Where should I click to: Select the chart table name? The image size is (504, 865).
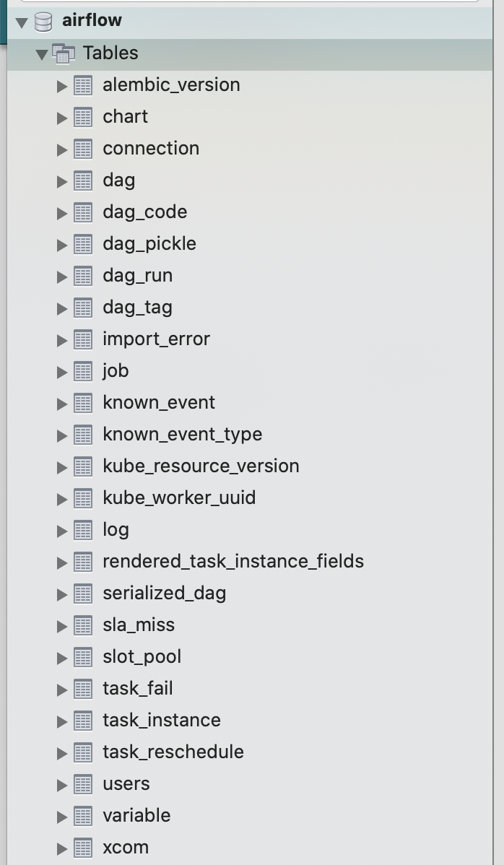(125, 117)
